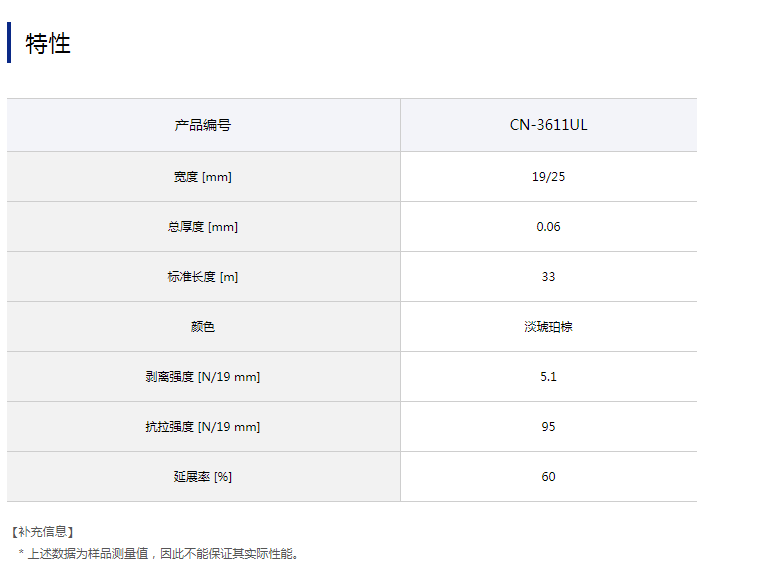Select the 标准长度 [m] row label

tap(203, 277)
